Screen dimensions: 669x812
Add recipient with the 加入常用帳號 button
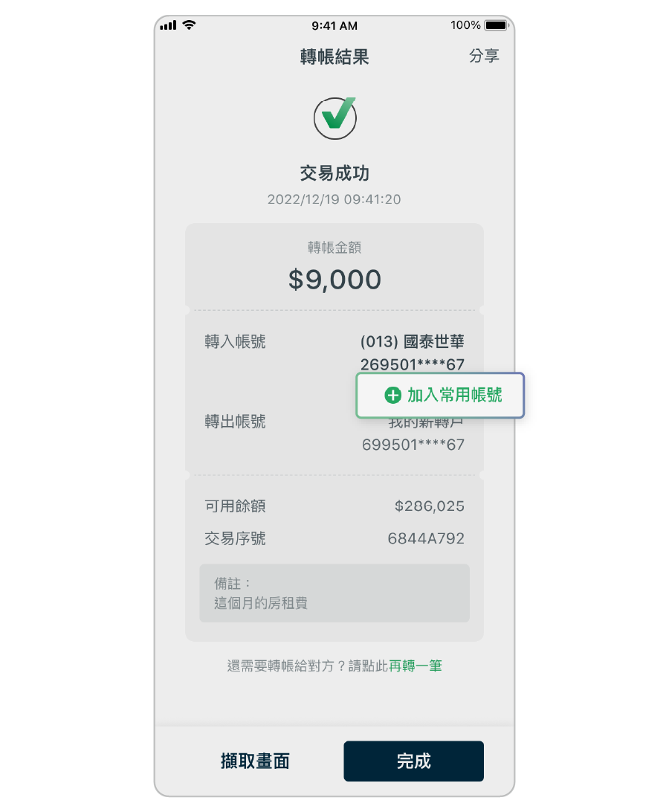click(440, 395)
